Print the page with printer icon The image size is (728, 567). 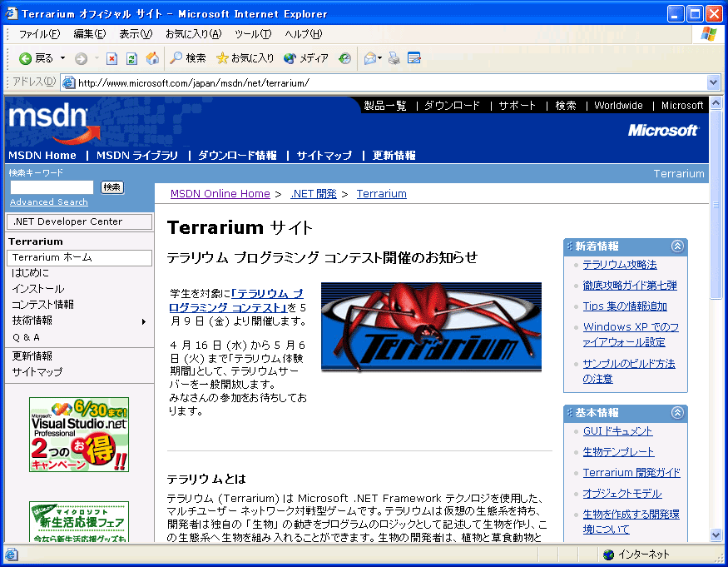(x=394, y=58)
